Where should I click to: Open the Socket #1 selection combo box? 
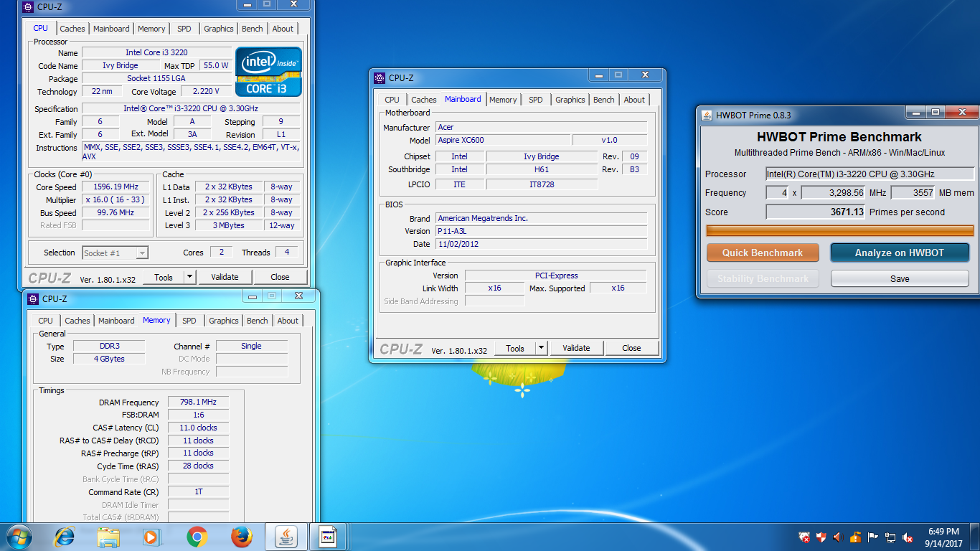point(115,253)
